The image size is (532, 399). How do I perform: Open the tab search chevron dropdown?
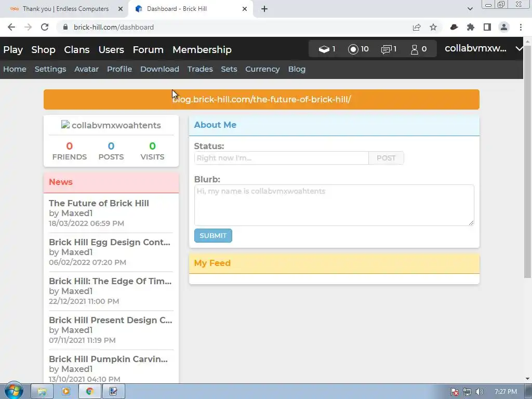(x=470, y=9)
